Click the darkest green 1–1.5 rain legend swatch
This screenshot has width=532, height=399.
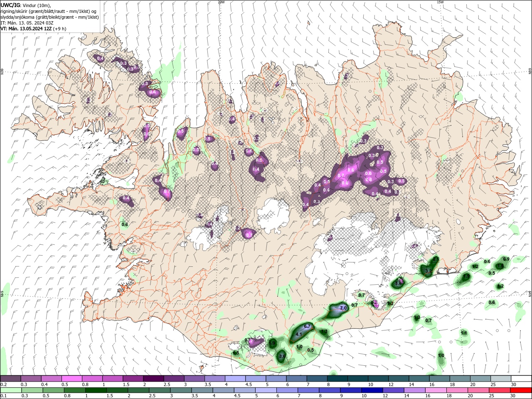[x=96, y=390]
